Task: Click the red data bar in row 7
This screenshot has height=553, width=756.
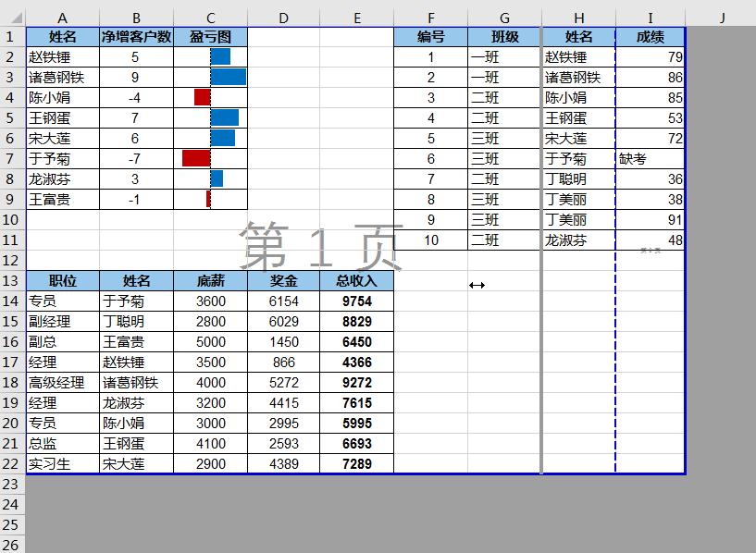Action: 196,158
